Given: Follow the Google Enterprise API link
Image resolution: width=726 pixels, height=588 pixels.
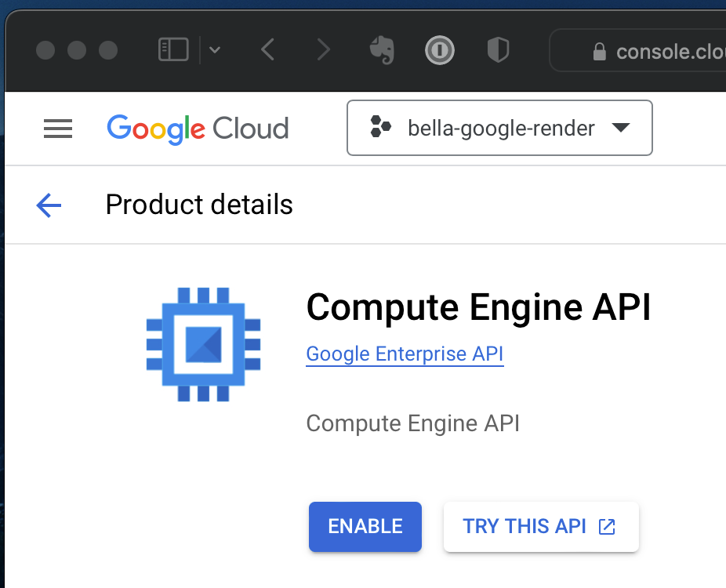Looking at the screenshot, I should coord(405,354).
